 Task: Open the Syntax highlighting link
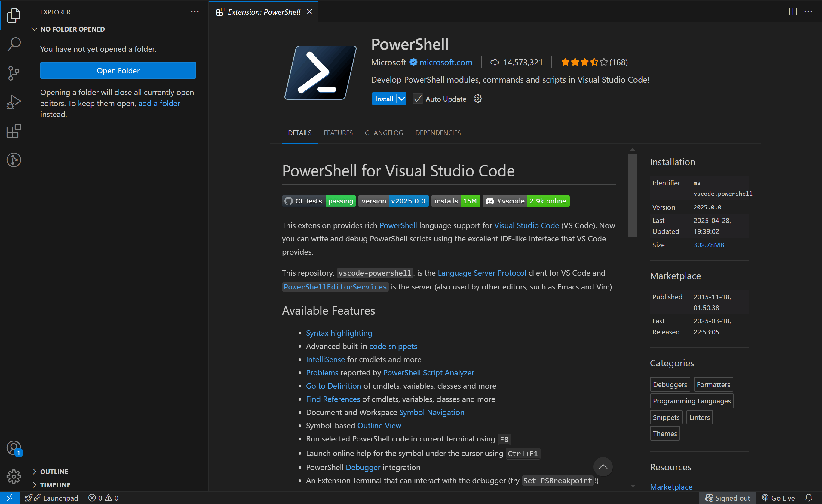click(339, 333)
